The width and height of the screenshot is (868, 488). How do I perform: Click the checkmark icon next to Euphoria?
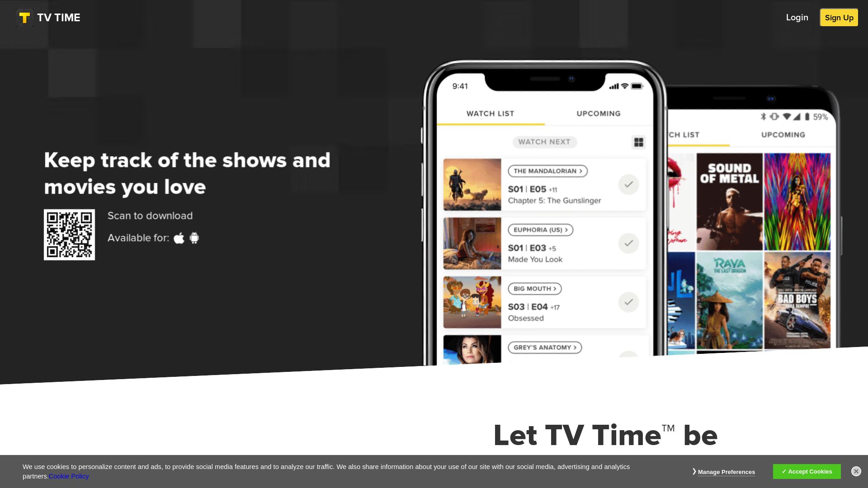[628, 243]
